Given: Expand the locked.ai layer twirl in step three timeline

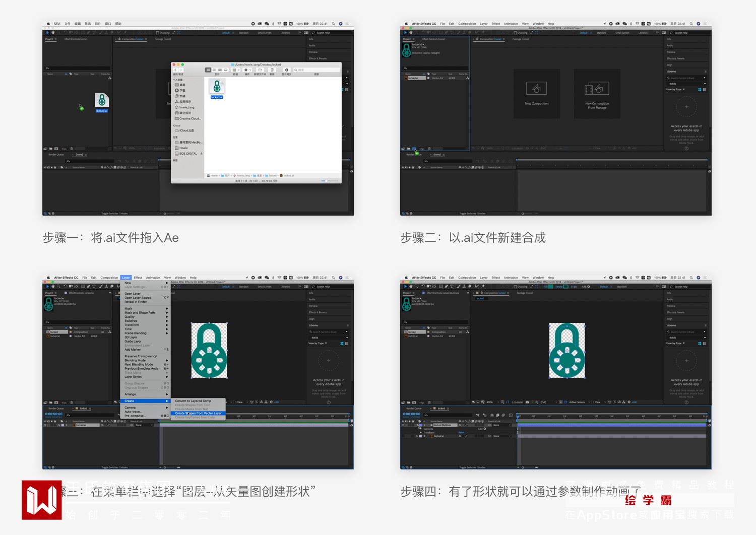Looking at the screenshot, I should pos(59,425).
